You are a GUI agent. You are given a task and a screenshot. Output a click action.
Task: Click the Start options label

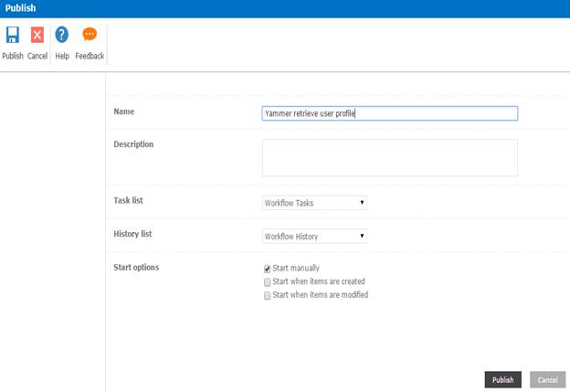(x=136, y=267)
